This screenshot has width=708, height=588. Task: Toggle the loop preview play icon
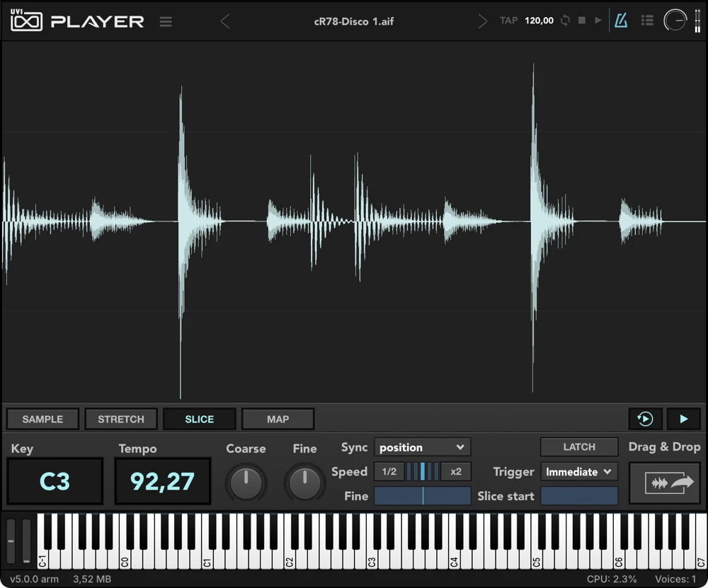pyautogui.click(x=645, y=419)
